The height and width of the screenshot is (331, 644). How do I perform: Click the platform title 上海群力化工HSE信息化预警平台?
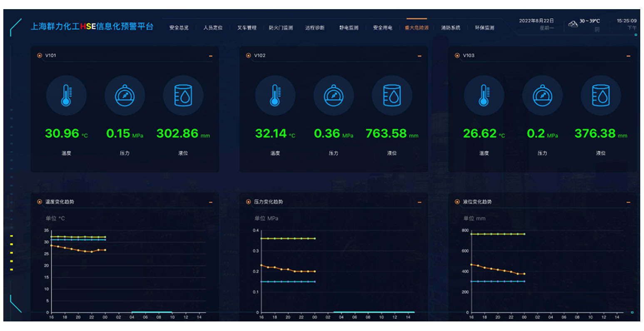click(92, 26)
